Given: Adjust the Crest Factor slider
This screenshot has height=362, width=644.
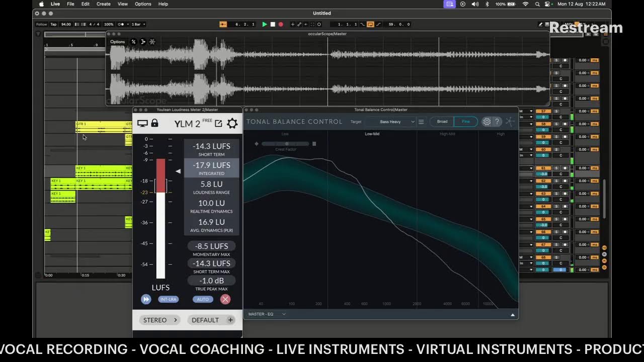Looking at the screenshot, I should click(x=286, y=144).
